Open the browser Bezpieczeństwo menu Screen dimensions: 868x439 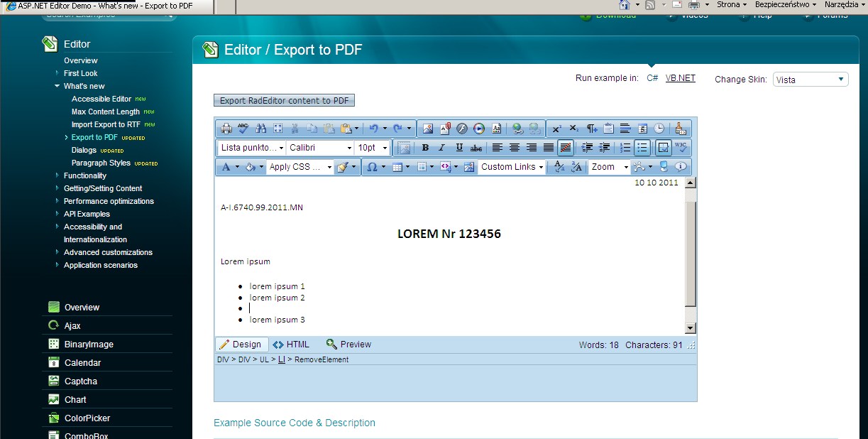(x=786, y=4)
